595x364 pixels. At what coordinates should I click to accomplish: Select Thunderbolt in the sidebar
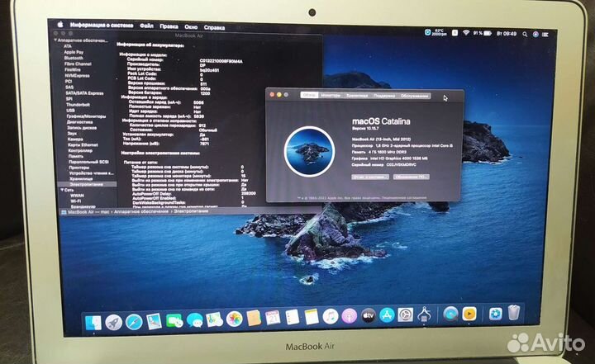[79, 105]
